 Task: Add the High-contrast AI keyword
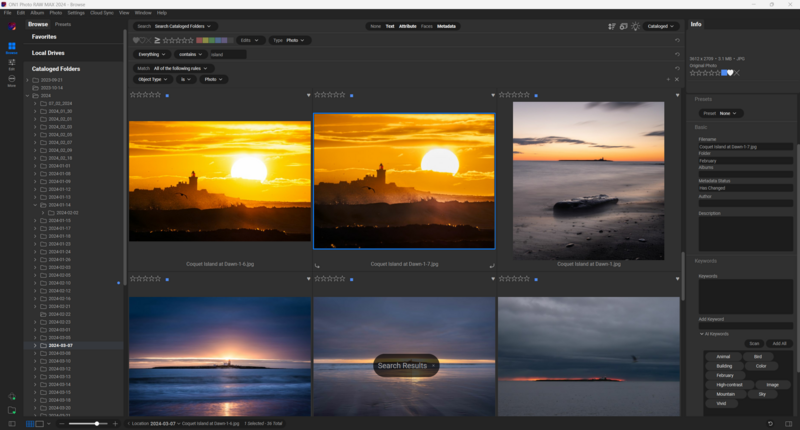pos(729,385)
